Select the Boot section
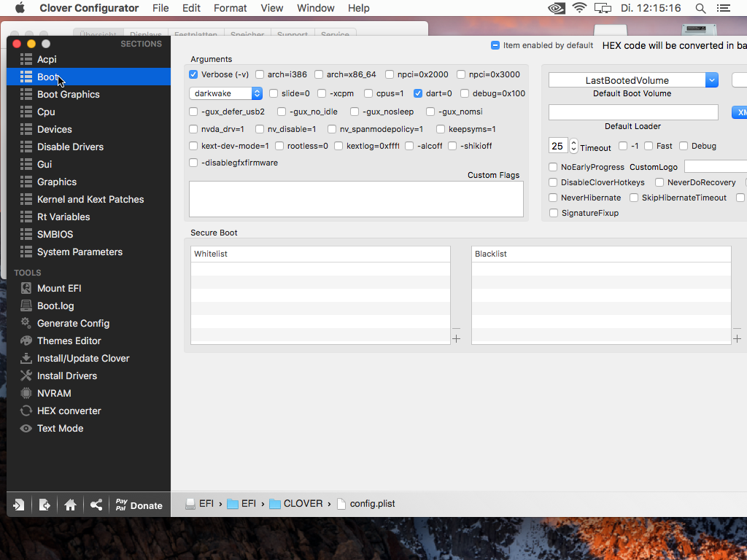Image resolution: width=747 pixels, height=560 pixels. click(x=88, y=77)
